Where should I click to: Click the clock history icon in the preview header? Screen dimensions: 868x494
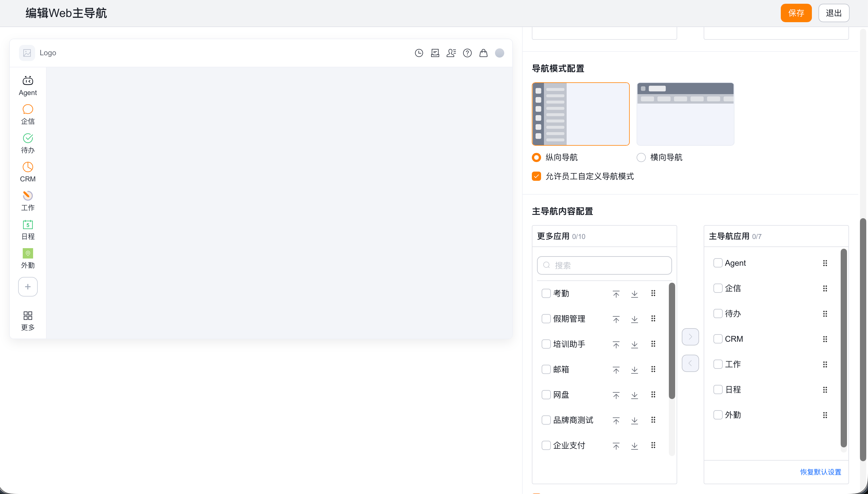point(419,53)
